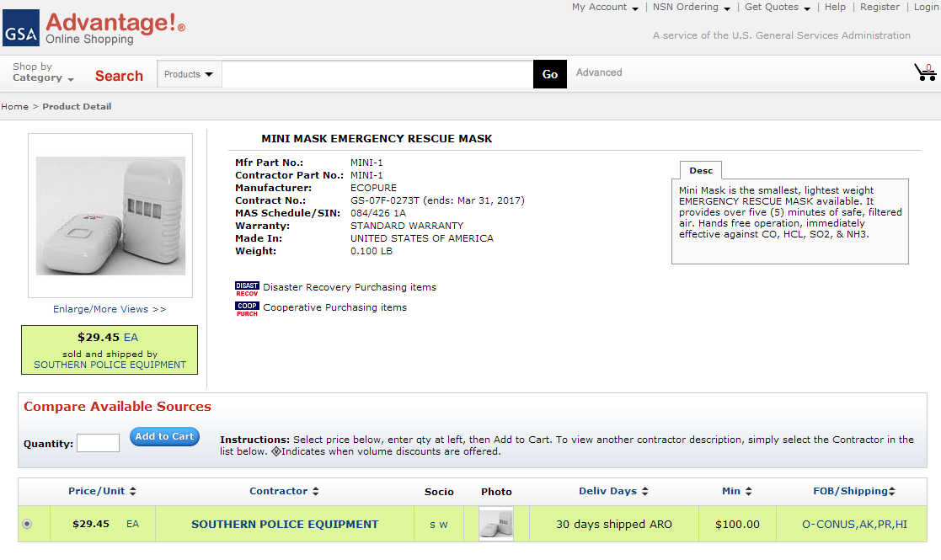The image size is (941, 560).
Task: Click the small mask photo in table row
Action: pyautogui.click(x=496, y=524)
